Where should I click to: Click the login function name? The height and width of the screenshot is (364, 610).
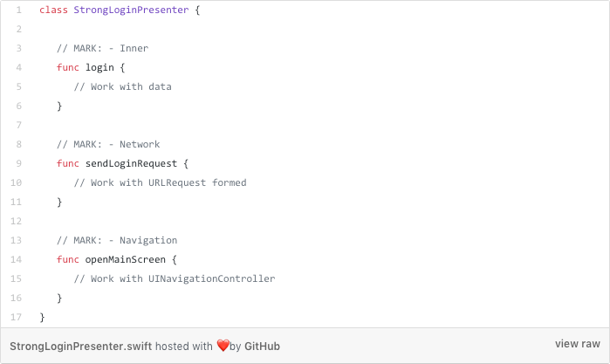(99, 67)
